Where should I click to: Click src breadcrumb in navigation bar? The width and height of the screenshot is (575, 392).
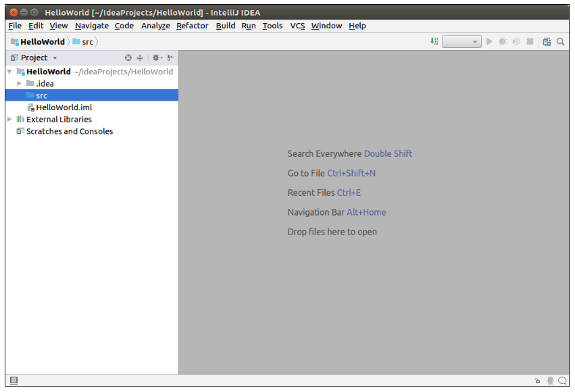[x=83, y=42]
